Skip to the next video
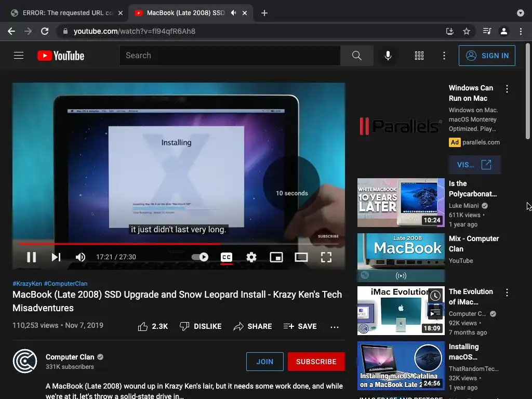This screenshot has height=399, width=532. coord(56,257)
